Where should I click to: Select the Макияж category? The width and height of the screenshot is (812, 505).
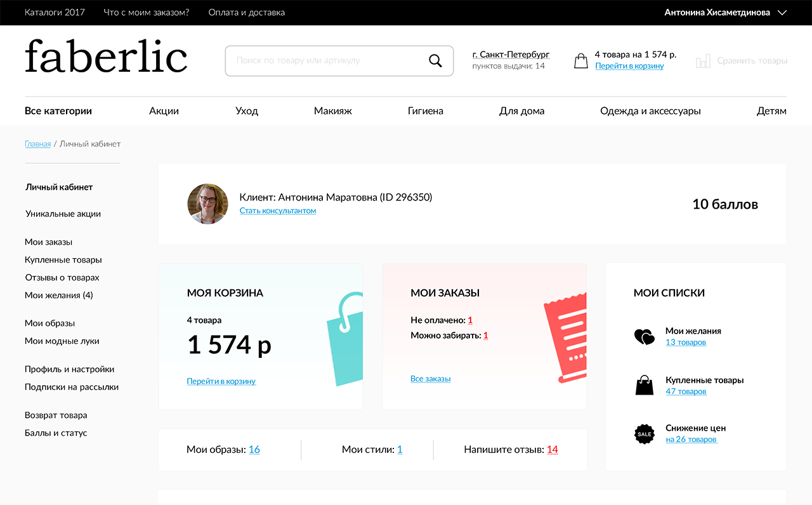[x=333, y=111]
